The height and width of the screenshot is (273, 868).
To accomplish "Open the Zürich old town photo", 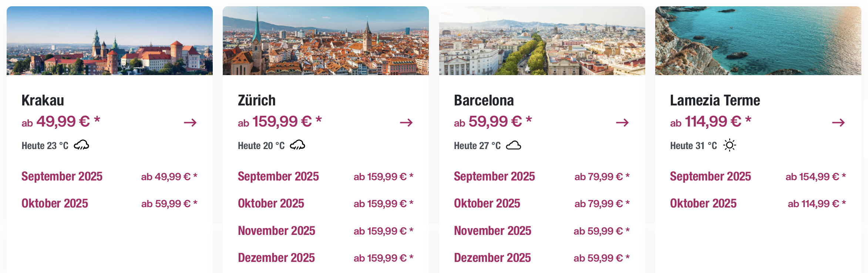I will click(x=326, y=41).
